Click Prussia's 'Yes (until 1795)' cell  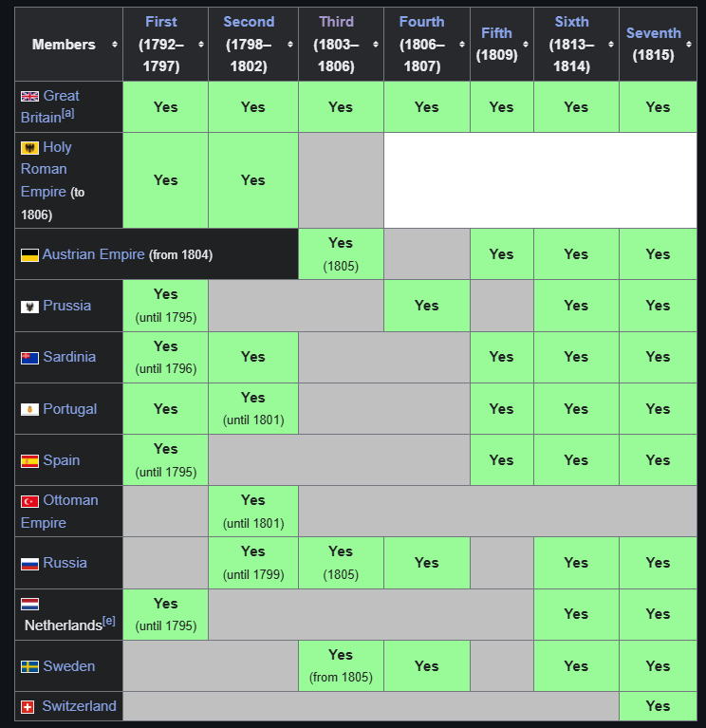(x=166, y=306)
